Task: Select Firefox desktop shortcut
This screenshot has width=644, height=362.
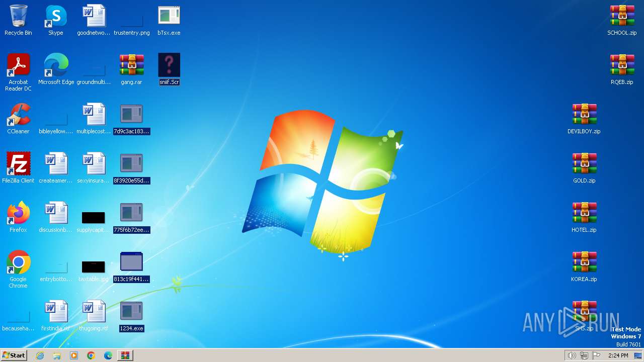Action: [x=18, y=217]
